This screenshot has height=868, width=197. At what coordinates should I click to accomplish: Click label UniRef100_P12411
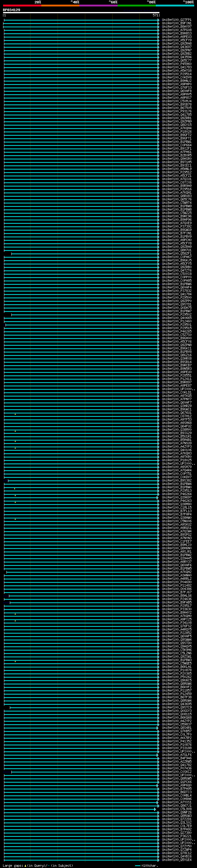coord(176,379)
